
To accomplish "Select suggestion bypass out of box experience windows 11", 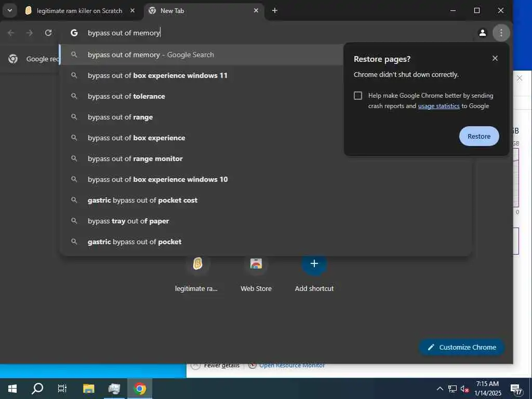I will coord(202,75).
